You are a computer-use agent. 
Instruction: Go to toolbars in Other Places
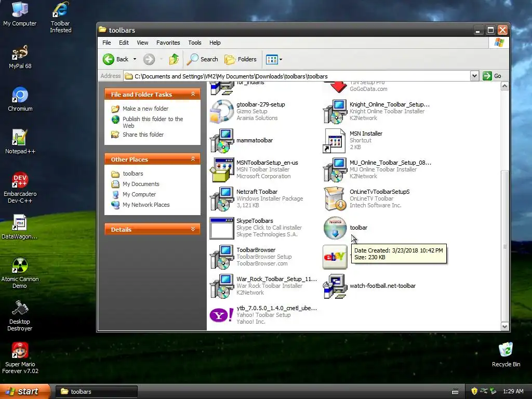point(132,174)
